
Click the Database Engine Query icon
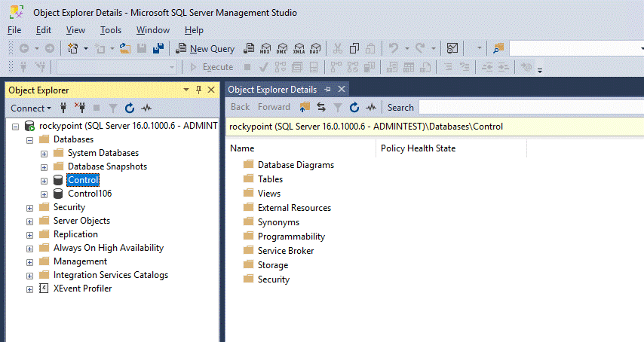point(249,48)
